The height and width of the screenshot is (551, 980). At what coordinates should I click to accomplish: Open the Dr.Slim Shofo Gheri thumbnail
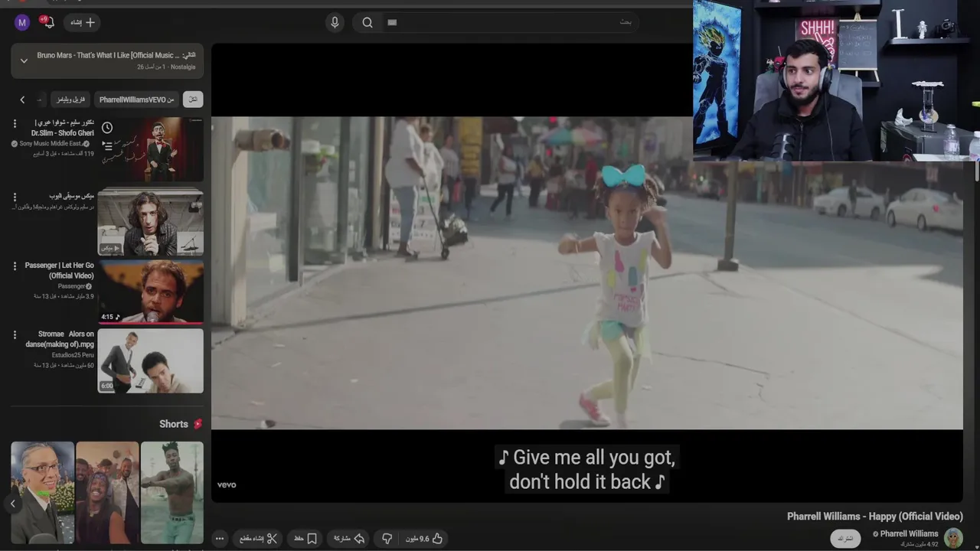pos(151,149)
